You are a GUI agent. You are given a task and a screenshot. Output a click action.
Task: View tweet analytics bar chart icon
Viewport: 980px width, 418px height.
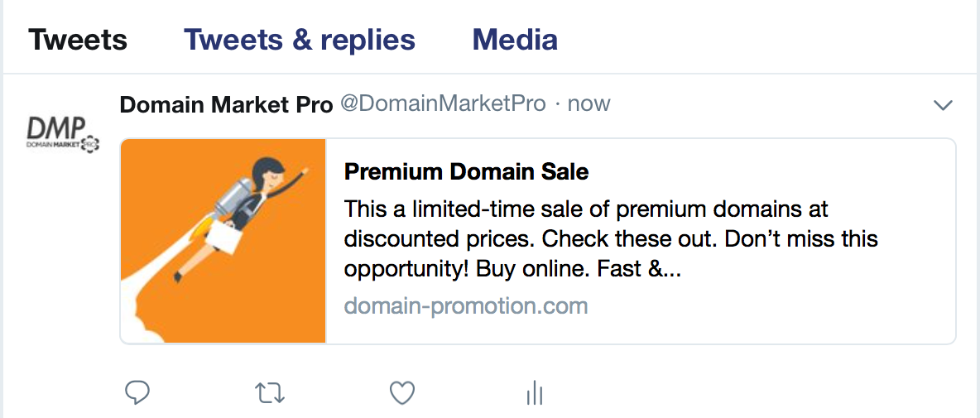535,393
